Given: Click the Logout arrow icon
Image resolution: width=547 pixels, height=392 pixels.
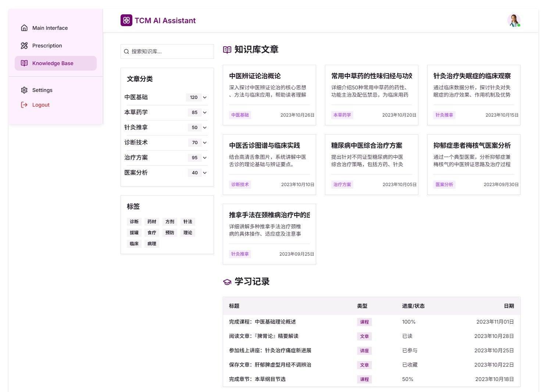Looking at the screenshot, I should click(x=24, y=105).
